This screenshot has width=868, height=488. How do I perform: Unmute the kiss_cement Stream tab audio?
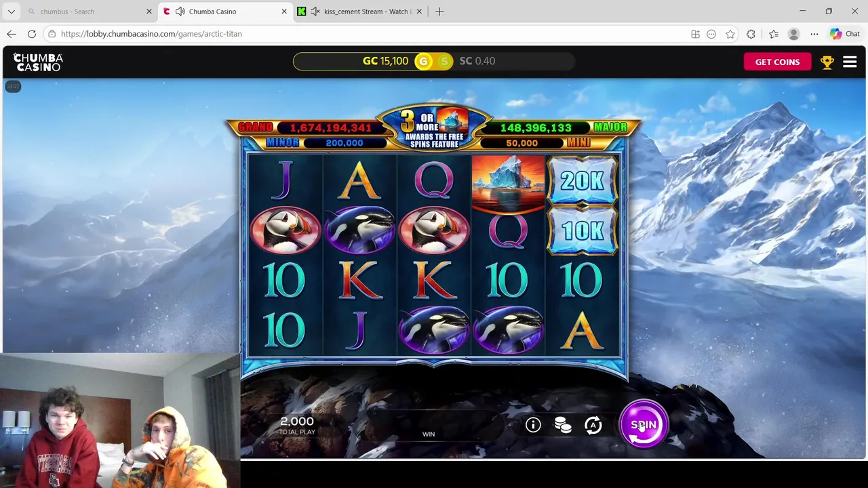tap(315, 12)
